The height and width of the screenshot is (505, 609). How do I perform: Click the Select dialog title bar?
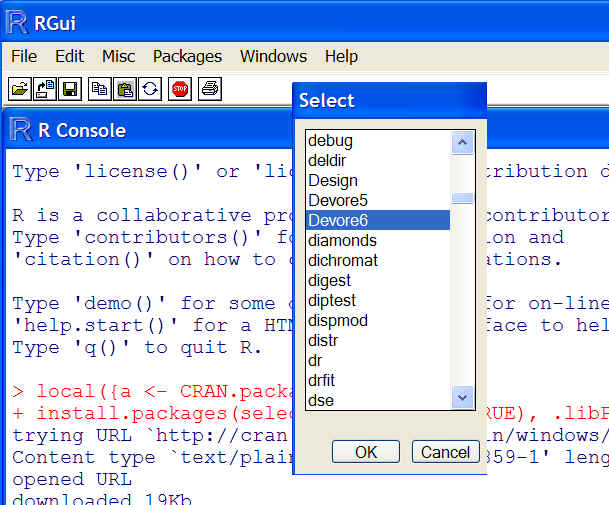tap(390, 100)
